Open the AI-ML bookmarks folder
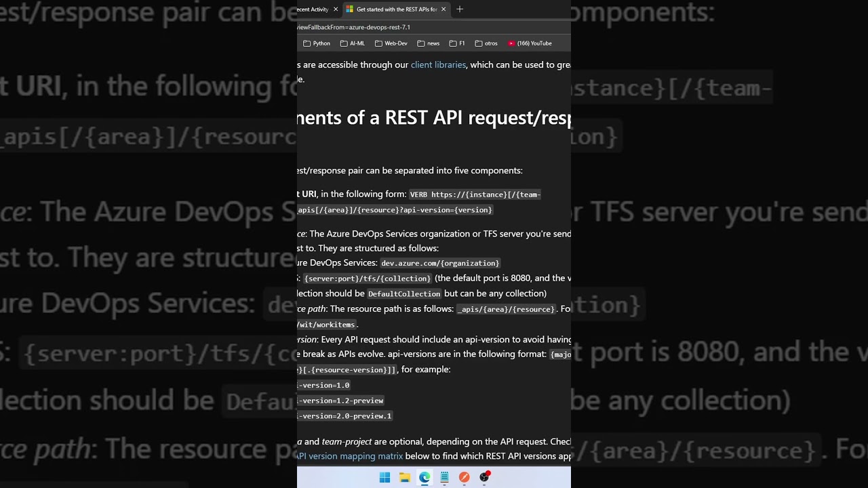The height and width of the screenshot is (488, 868). click(353, 43)
